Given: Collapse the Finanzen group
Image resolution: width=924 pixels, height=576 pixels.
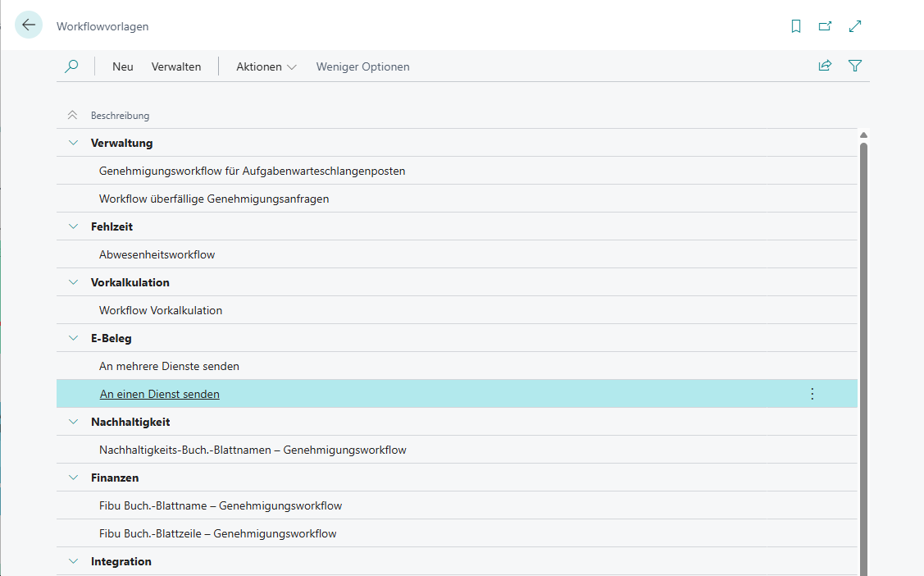Looking at the screenshot, I should pyautogui.click(x=73, y=477).
